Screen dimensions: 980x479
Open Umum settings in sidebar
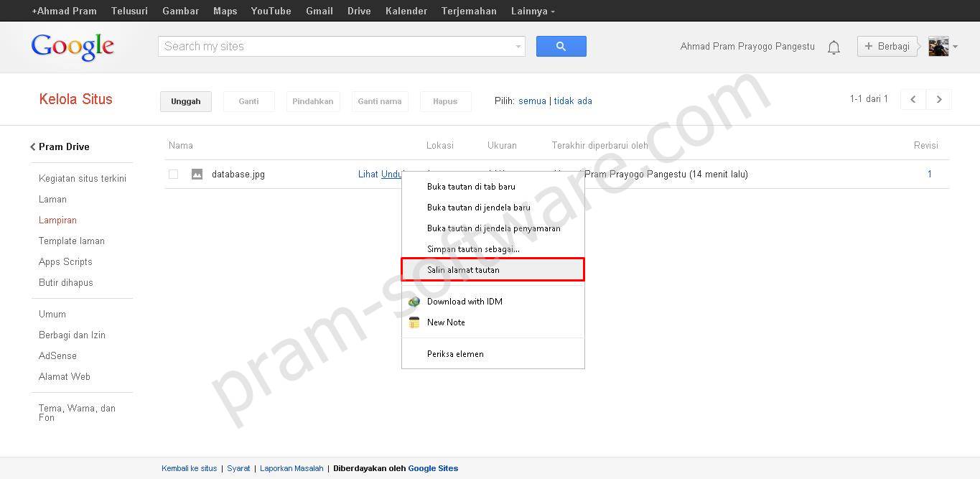[52, 314]
